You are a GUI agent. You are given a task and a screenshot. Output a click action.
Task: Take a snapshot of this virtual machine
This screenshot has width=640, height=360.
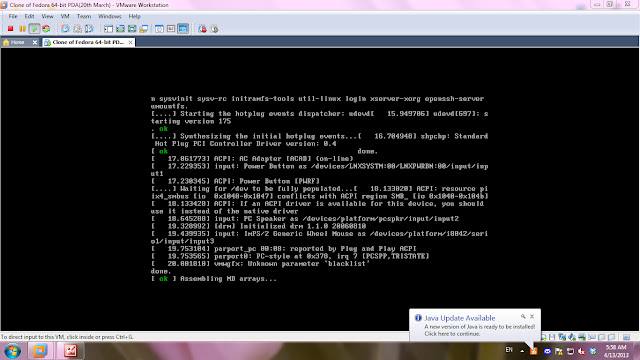click(x=65, y=29)
